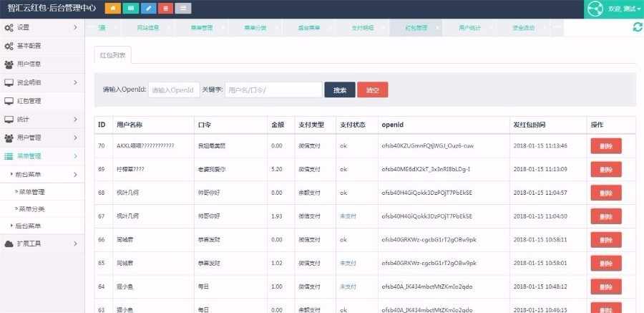Collapse 菜单管理 section via its green chevron
This screenshot has width=644, height=313.
pyautogui.click(x=75, y=156)
